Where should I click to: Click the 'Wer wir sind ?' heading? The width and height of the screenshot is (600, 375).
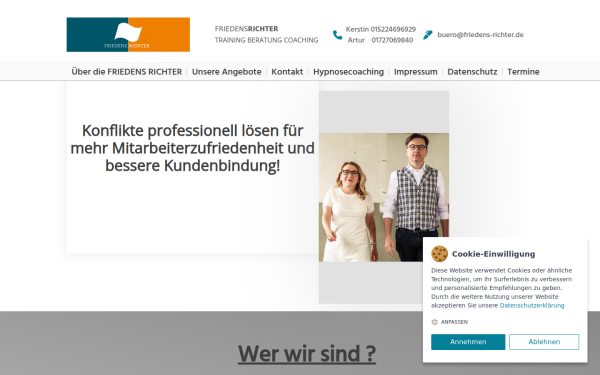coord(307,354)
